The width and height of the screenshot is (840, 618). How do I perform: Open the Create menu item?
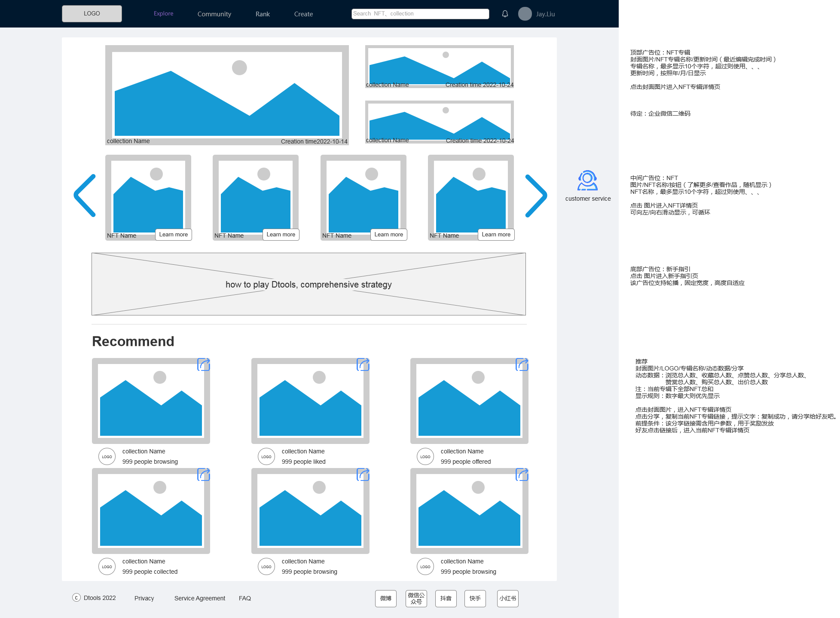point(303,14)
